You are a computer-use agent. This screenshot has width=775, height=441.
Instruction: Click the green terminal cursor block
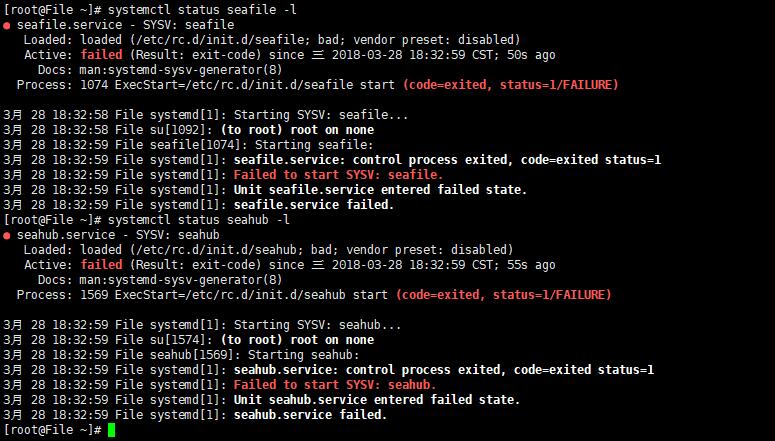[x=111, y=430]
